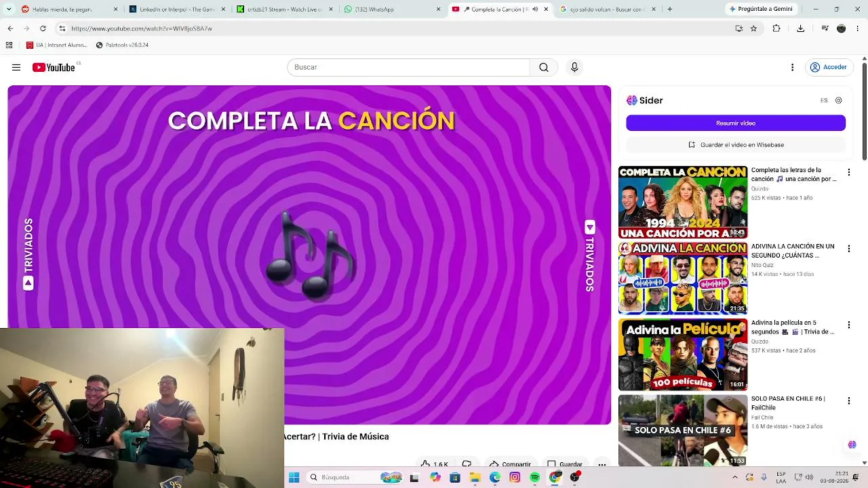Open the Paletools v26.0.24 bookmark
The width and height of the screenshot is (868, 488).
(122, 45)
